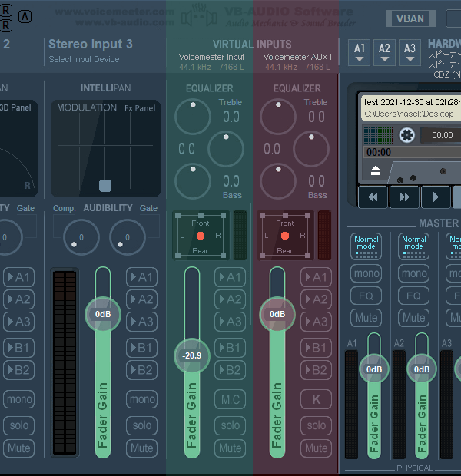Open the A2 hardware output dropdown
The width and height of the screenshot is (461, 476).
[384, 52]
